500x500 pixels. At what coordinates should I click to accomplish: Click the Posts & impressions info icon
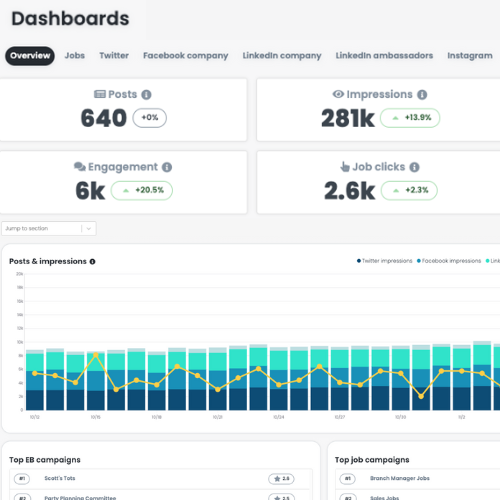(x=92, y=262)
